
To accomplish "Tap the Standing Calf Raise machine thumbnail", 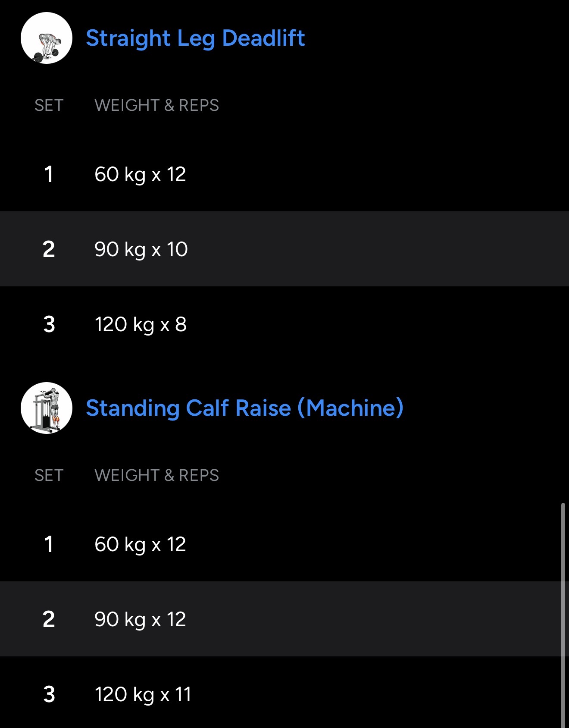I will pos(47,408).
